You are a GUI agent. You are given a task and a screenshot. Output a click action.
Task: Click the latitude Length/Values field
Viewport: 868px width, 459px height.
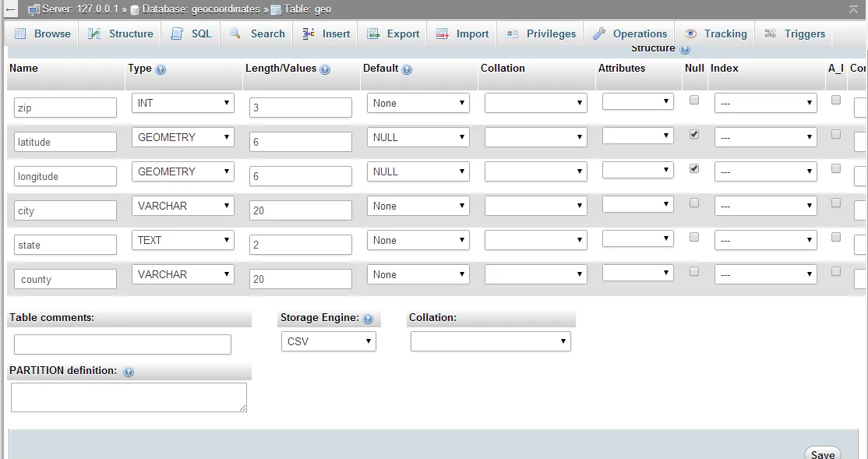tap(301, 142)
